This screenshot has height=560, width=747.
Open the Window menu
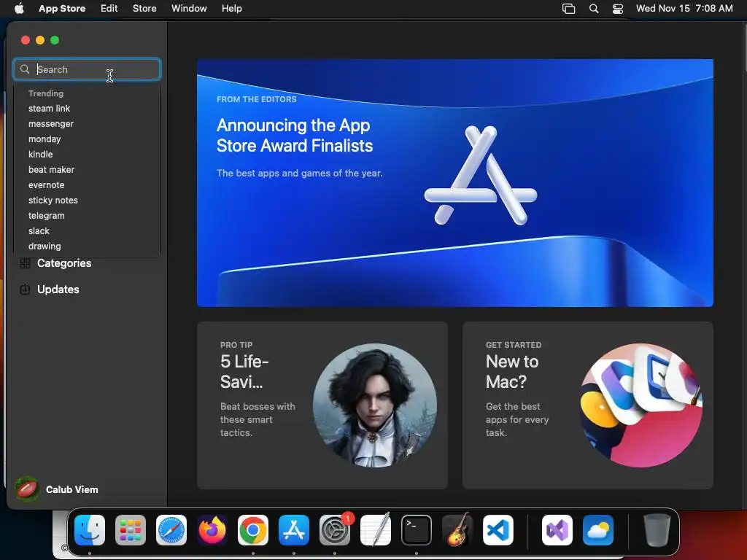pos(189,8)
